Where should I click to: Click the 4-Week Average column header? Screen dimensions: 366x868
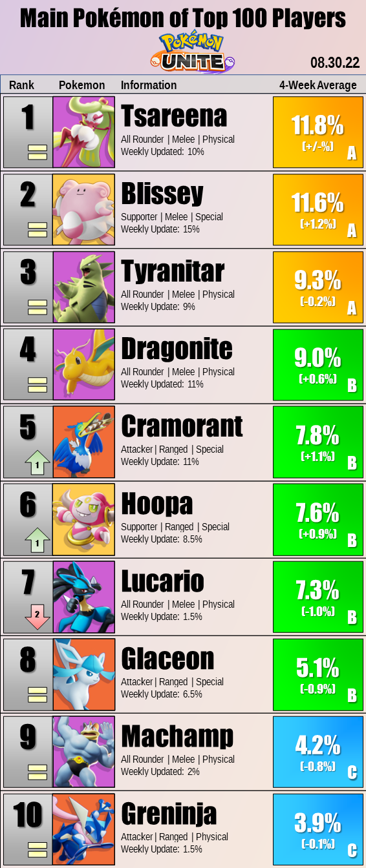[318, 85]
